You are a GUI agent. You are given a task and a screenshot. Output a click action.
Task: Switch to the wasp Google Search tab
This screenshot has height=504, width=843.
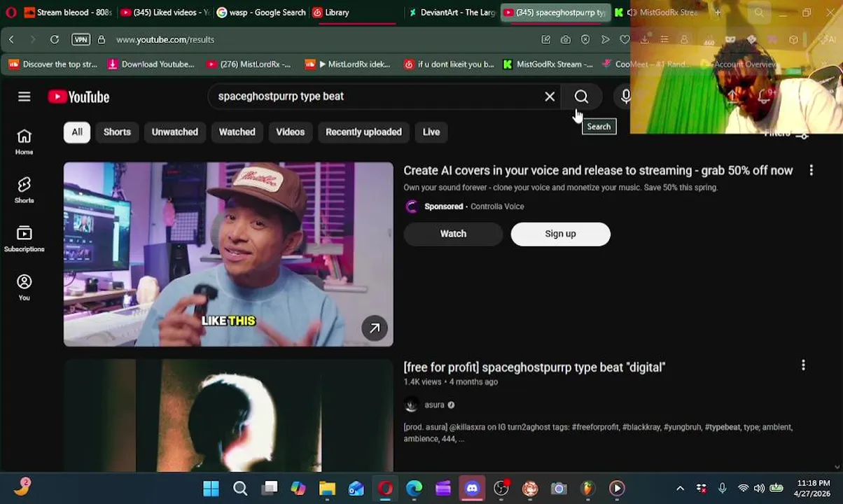tap(261, 12)
